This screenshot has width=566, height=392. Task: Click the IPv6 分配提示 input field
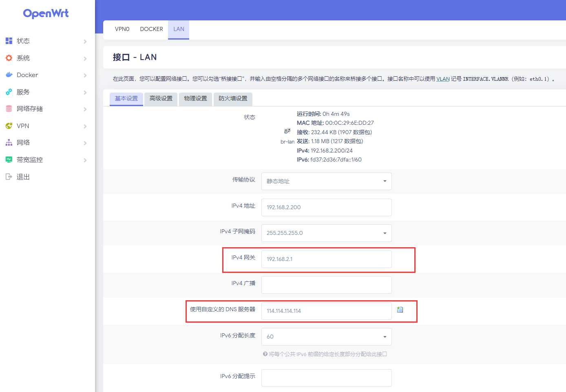coord(326,378)
